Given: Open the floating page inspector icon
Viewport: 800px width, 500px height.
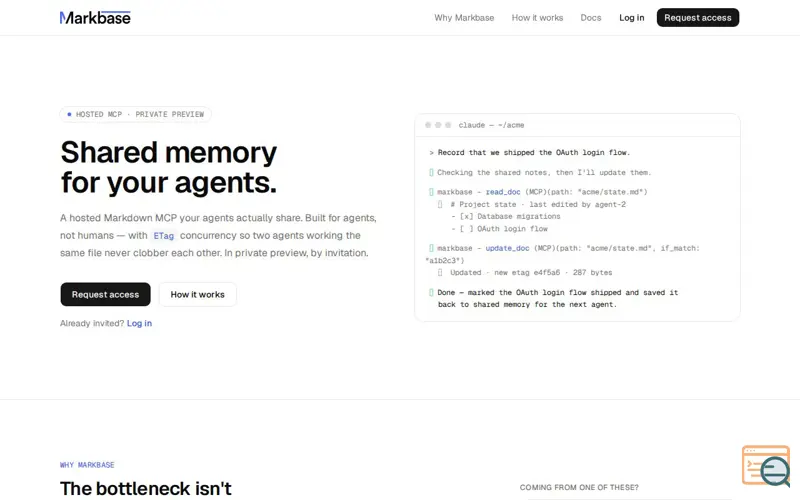Looking at the screenshot, I should click(x=766, y=466).
